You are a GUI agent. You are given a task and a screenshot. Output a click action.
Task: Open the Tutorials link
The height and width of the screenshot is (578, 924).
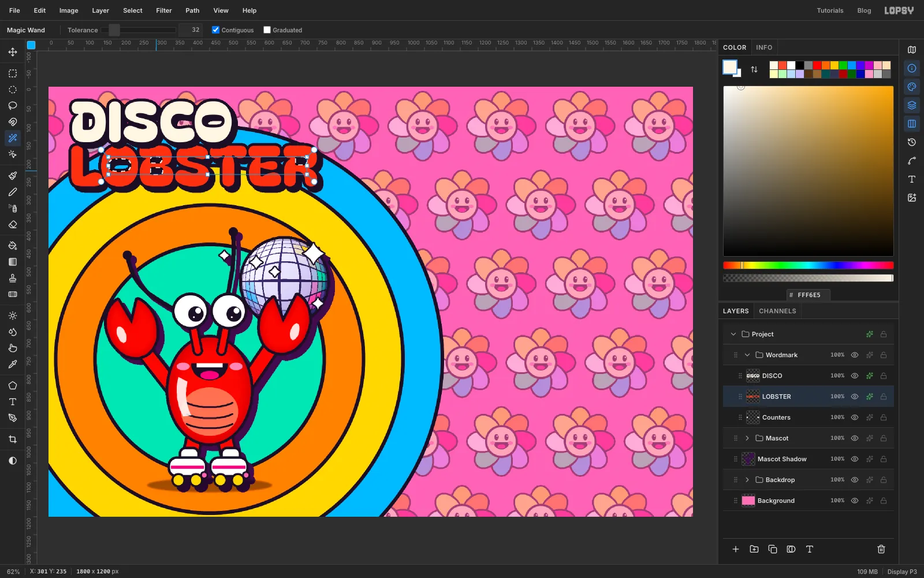tap(830, 10)
